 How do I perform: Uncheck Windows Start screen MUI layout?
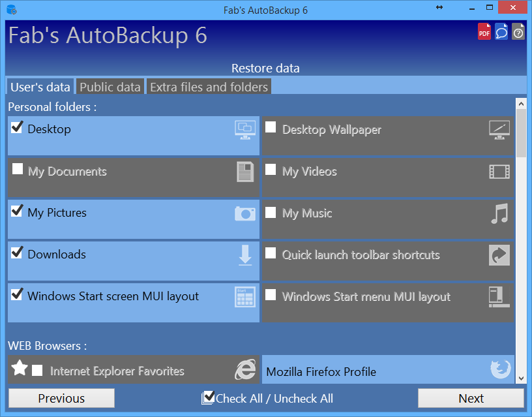[x=17, y=294]
